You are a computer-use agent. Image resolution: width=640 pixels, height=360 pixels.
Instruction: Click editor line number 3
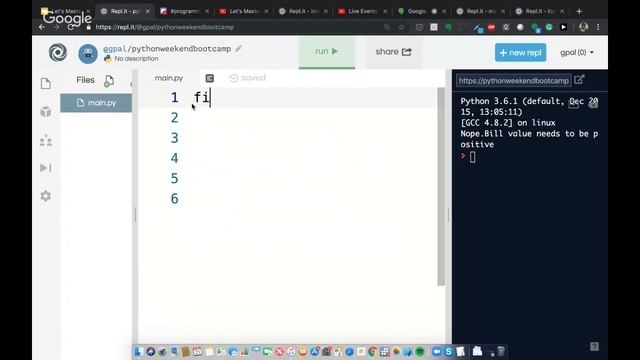(175, 138)
